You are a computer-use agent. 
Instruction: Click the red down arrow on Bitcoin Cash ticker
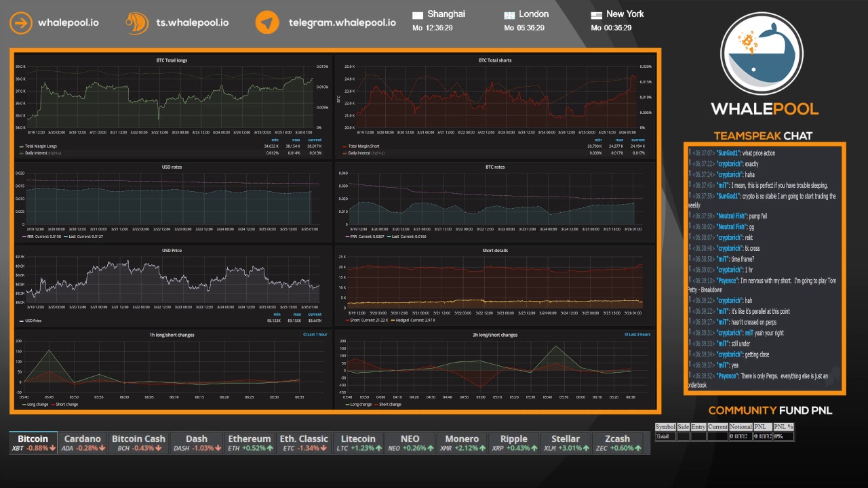(x=158, y=448)
